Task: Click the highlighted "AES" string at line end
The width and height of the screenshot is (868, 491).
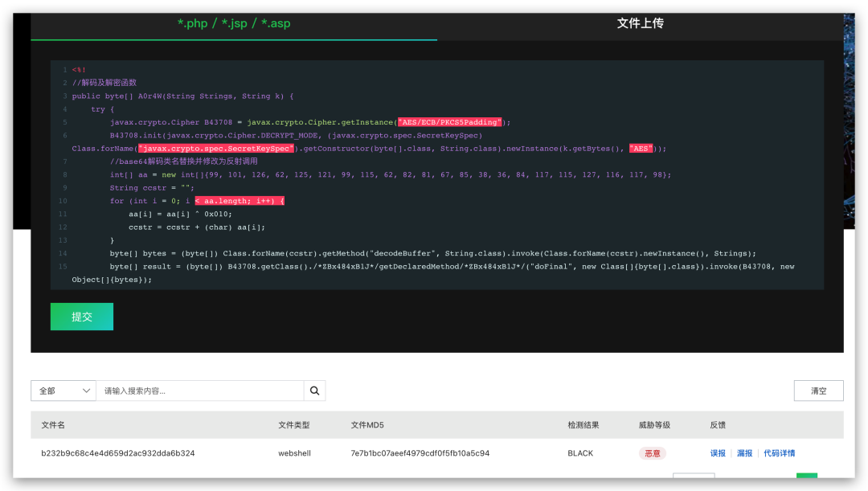Action: [x=641, y=149]
